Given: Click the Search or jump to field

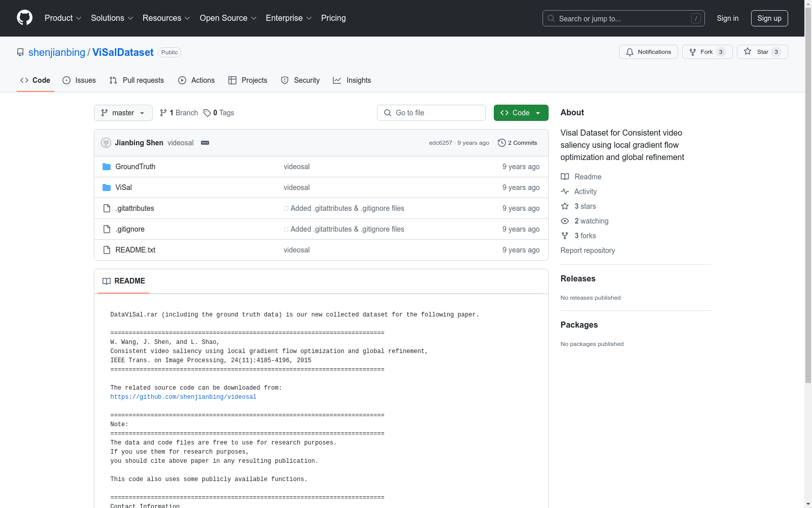Looking at the screenshot, I should [x=624, y=18].
